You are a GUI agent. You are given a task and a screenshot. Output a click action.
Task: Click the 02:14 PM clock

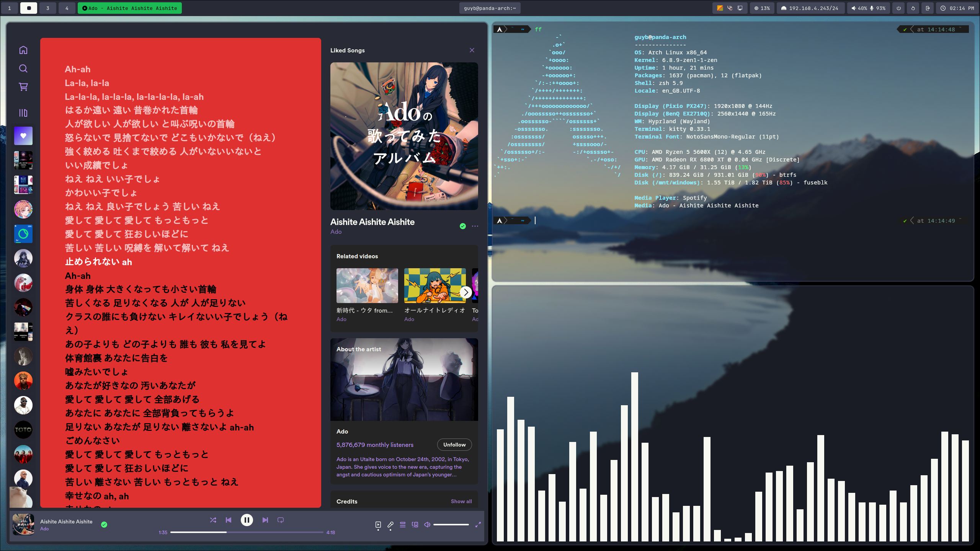957,8
